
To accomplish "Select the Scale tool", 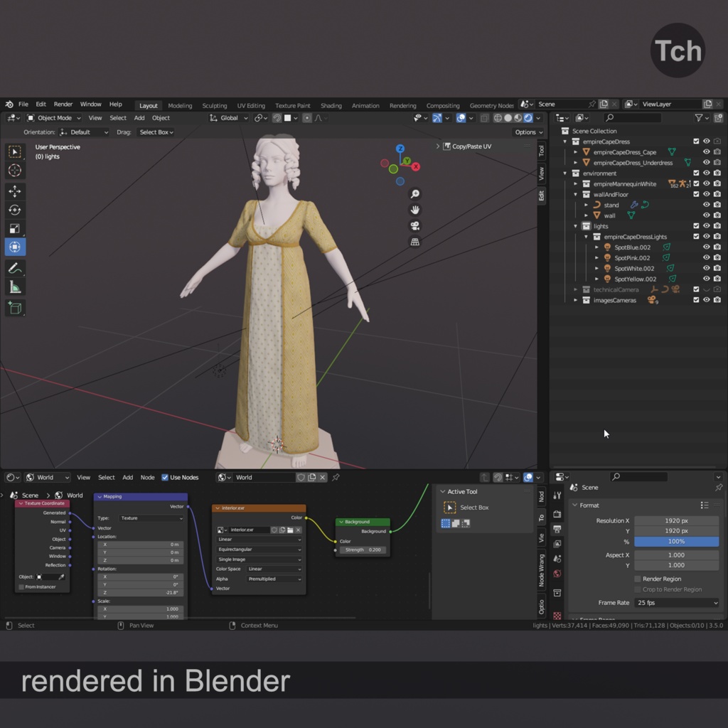I will [16, 228].
